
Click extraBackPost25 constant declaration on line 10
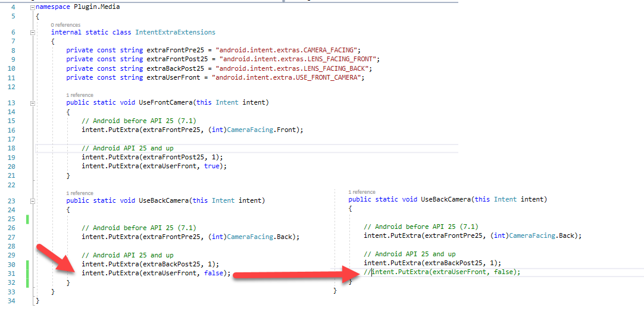(175, 68)
